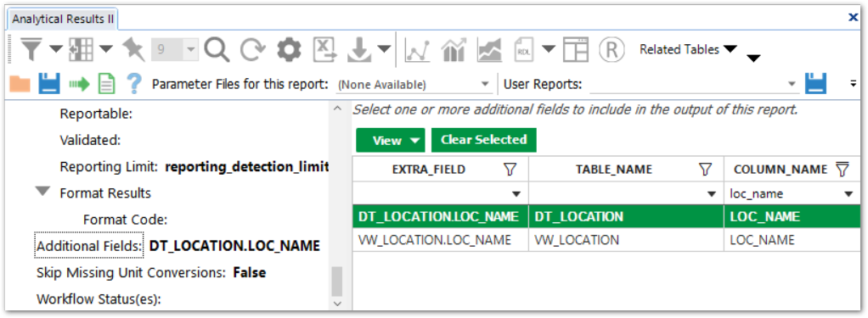The image size is (868, 318).
Task: Click the magnifying glass search icon
Action: pos(217,50)
